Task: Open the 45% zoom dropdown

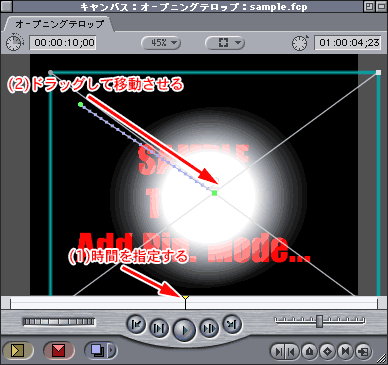Action: click(x=161, y=43)
